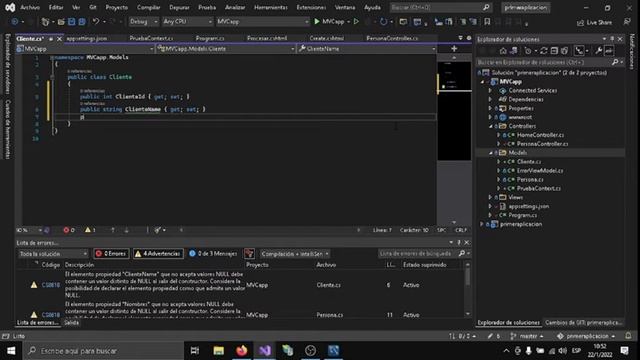640x360 pixels.
Task: Switch to the appsettings.json tab
Action: point(87,38)
